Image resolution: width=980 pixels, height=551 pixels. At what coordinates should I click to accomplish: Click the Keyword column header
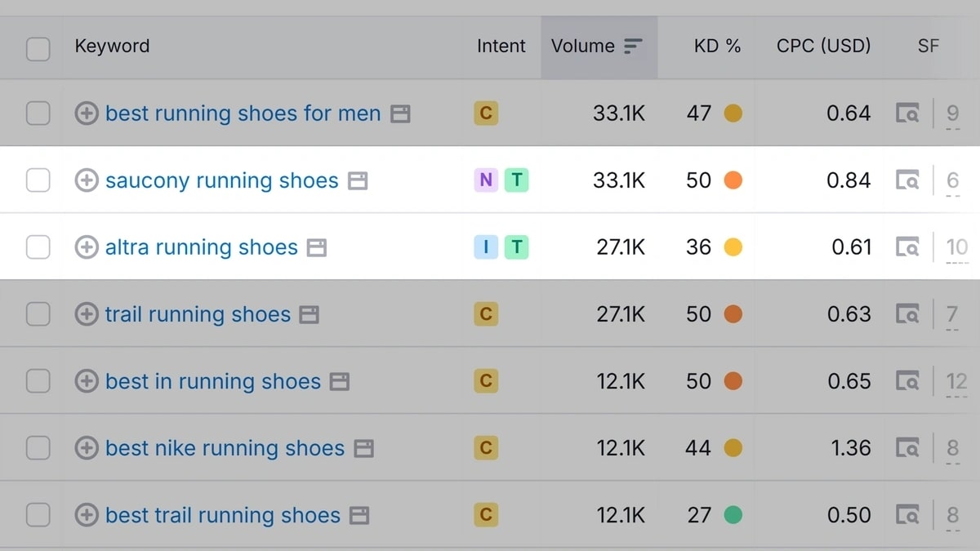pyautogui.click(x=112, y=47)
